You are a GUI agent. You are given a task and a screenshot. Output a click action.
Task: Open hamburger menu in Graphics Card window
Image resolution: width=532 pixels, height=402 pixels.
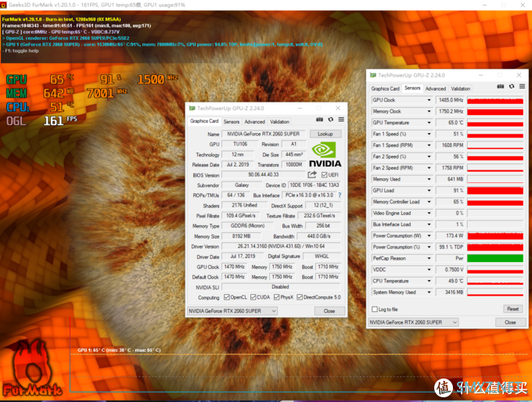[341, 120]
